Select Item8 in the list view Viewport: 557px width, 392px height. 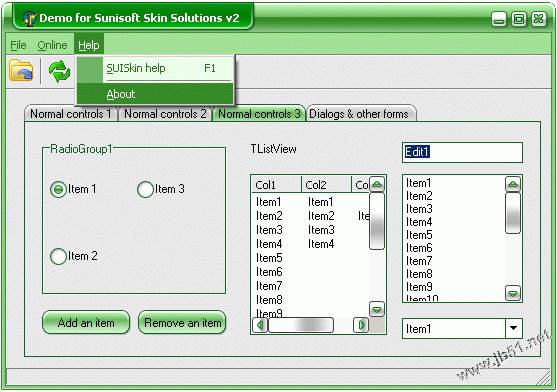click(x=269, y=300)
